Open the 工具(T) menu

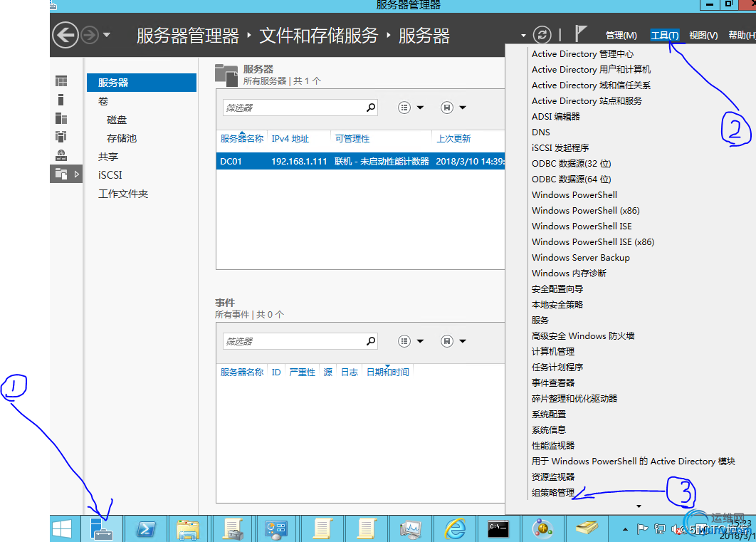664,35
